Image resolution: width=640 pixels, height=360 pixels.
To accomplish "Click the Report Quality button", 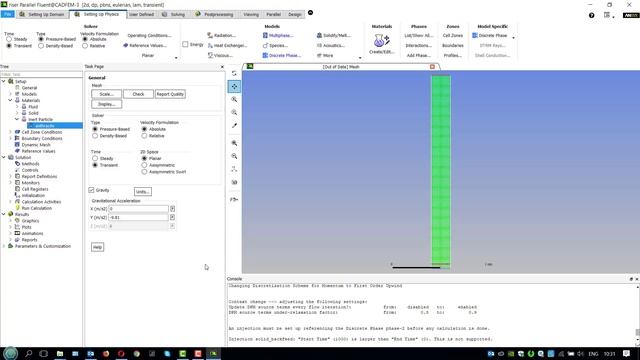I will (170, 94).
